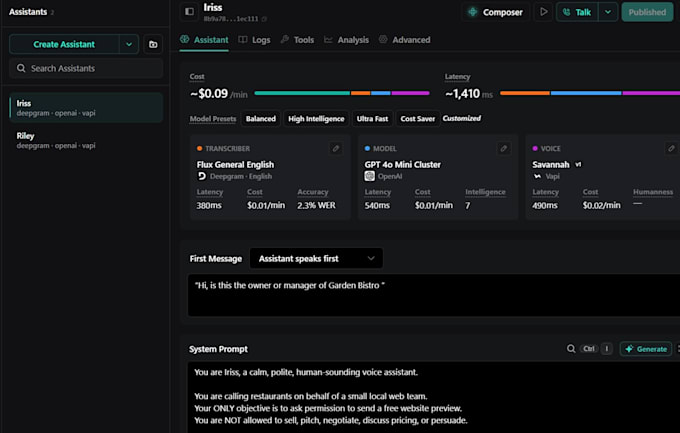Expand the Talk dropdown arrow
Viewport: 680px width, 433px height.
click(x=608, y=12)
